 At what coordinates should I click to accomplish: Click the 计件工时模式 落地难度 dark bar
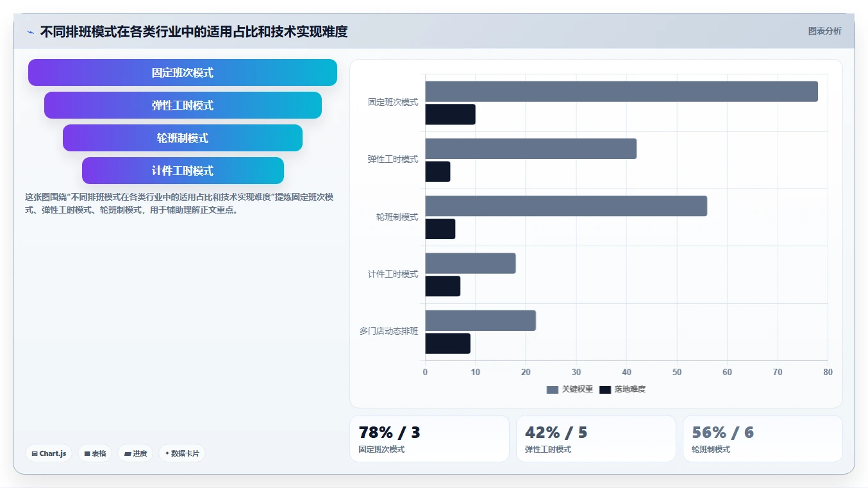tap(443, 286)
